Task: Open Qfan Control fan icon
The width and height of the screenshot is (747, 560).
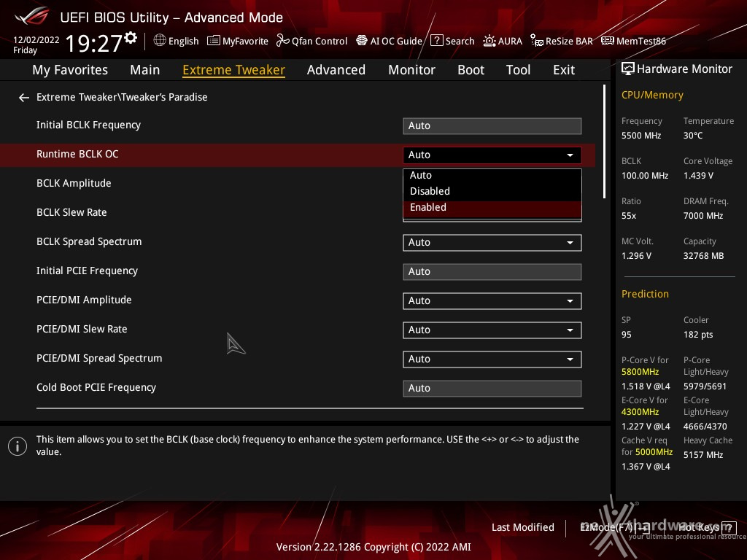Action: coord(282,41)
